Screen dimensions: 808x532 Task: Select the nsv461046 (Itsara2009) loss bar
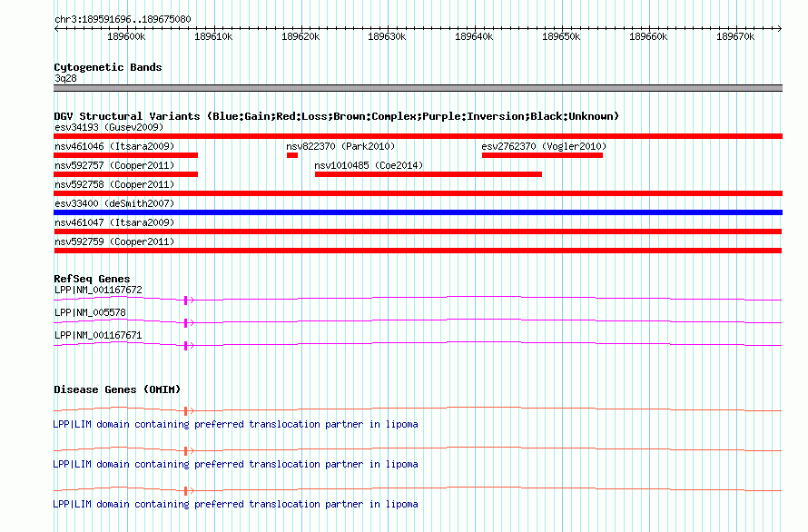click(x=125, y=155)
